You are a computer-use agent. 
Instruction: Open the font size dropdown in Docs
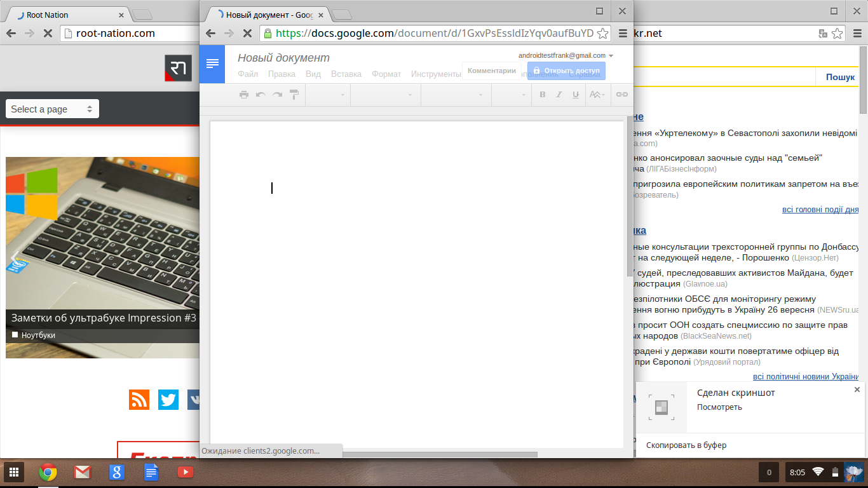point(512,95)
